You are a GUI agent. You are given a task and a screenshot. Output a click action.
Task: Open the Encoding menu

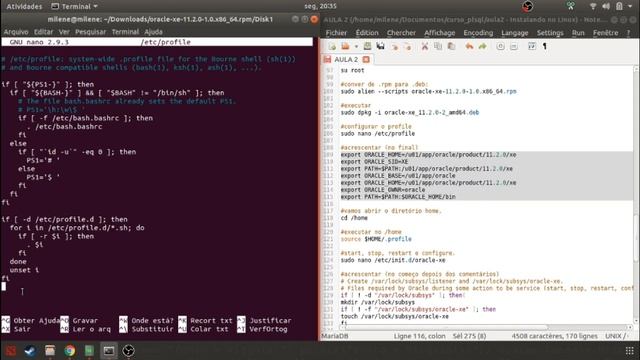pyautogui.click(x=478, y=33)
